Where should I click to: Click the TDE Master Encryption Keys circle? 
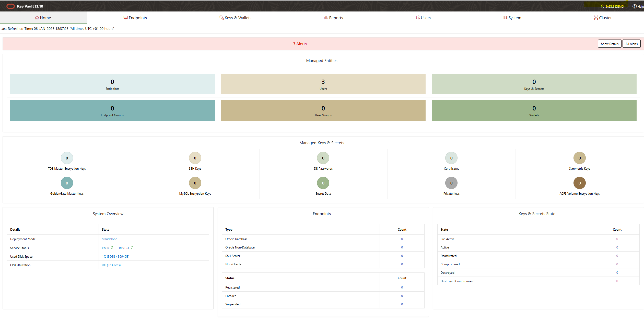pos(67,158)
